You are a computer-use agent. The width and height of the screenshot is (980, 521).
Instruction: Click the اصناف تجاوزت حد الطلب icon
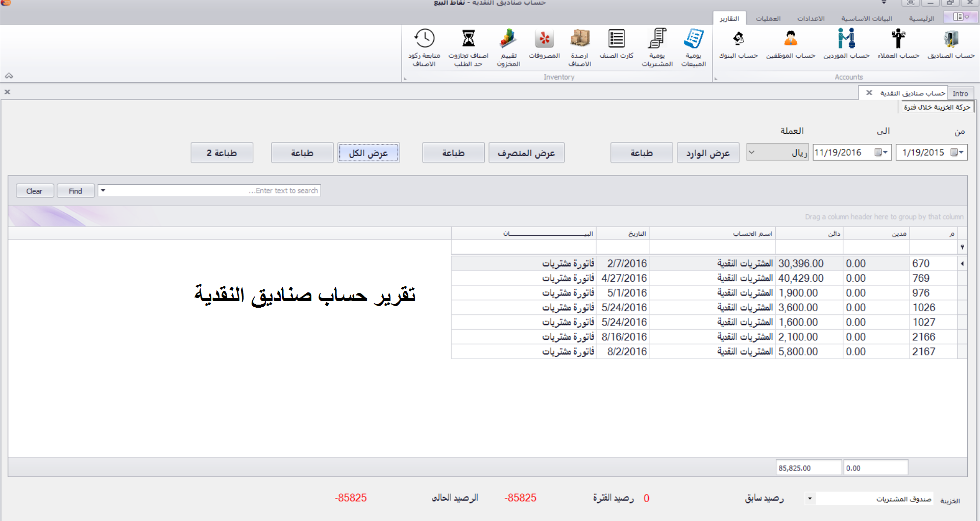468,46
